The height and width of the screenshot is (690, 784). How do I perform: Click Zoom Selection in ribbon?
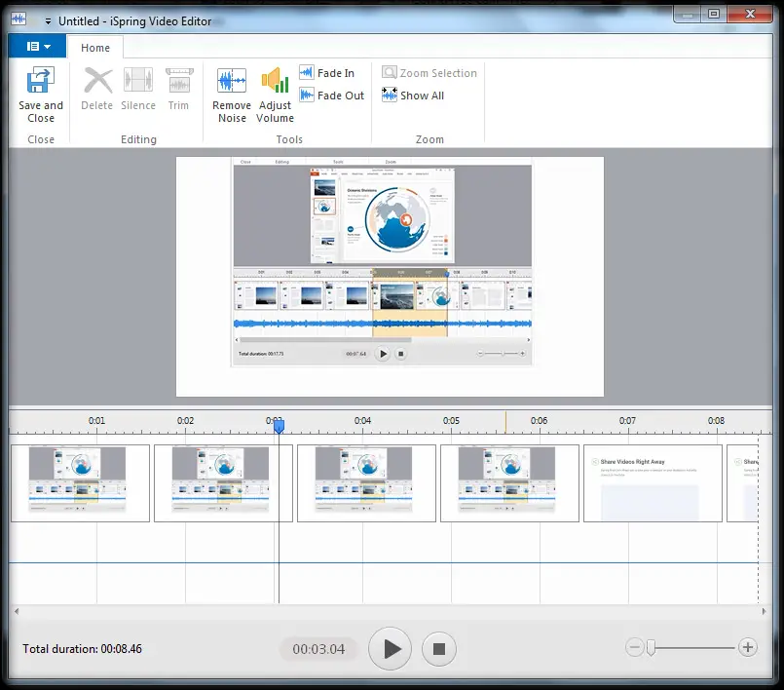click(429, 73)
